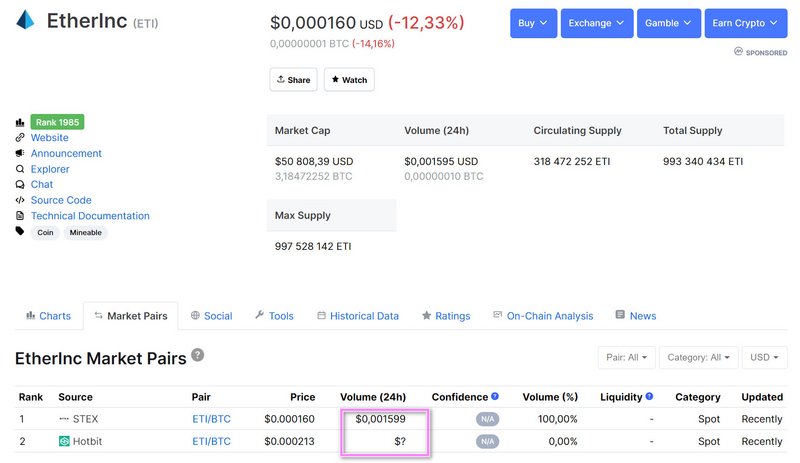
Task: Click the 997 528 142 ETI max supply
Action: [x=313, y=246]
